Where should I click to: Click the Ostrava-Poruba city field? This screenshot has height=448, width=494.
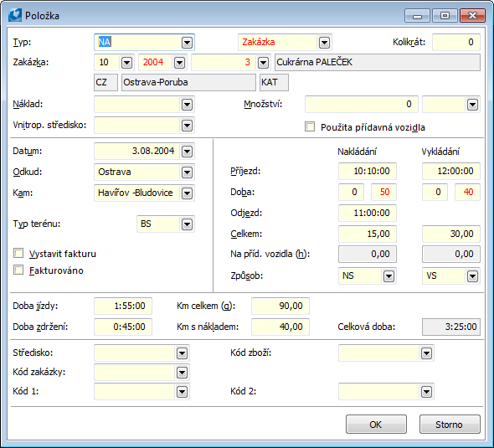188,83
